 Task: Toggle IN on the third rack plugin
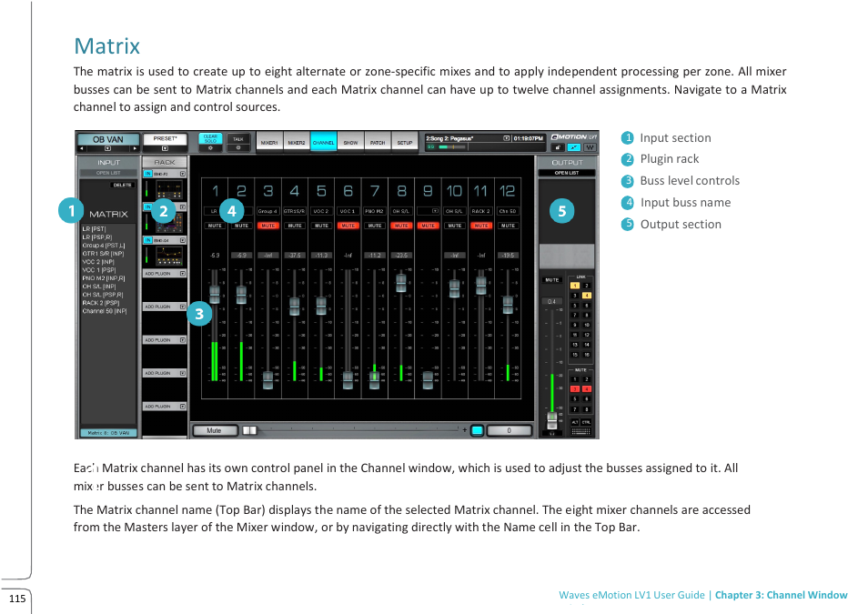(x=147, y=240)
